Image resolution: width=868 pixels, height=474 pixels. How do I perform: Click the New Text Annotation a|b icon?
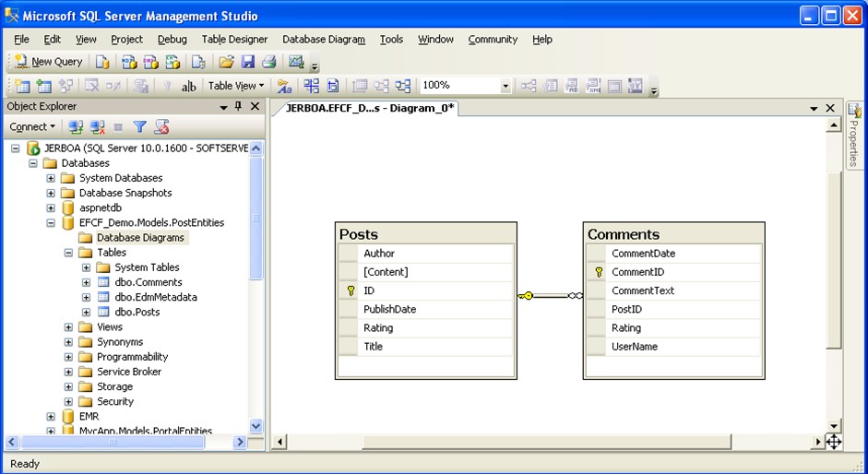click(189, 87)
